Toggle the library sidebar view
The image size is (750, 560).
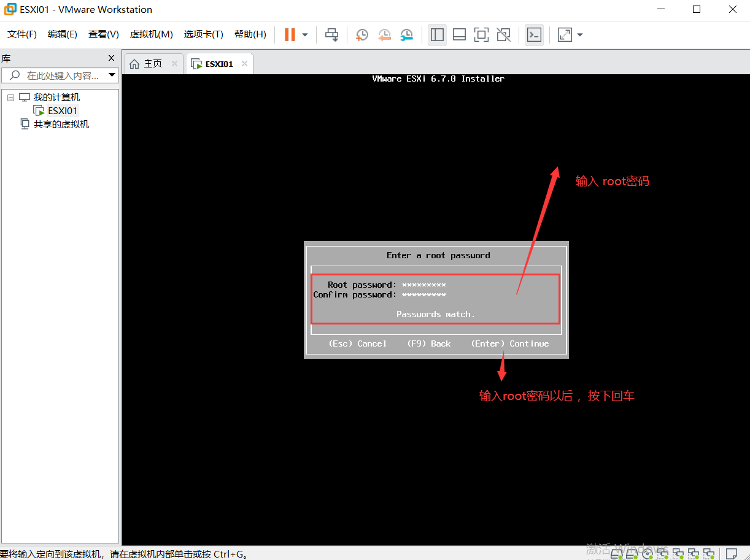click(437, 35)
